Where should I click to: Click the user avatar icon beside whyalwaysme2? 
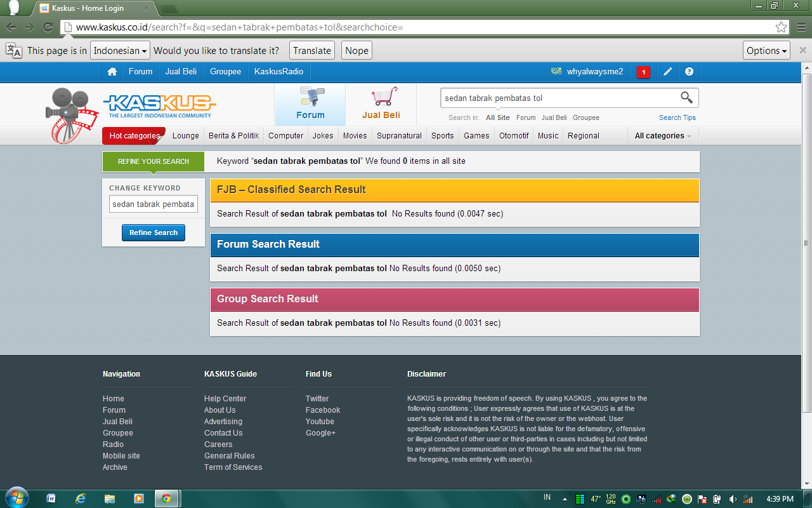pos(556,72)
